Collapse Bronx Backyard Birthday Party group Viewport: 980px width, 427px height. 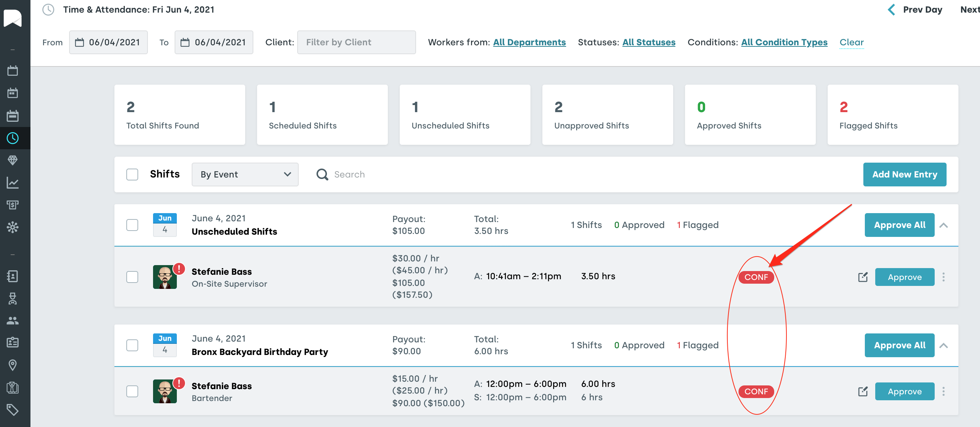(943, 345)
